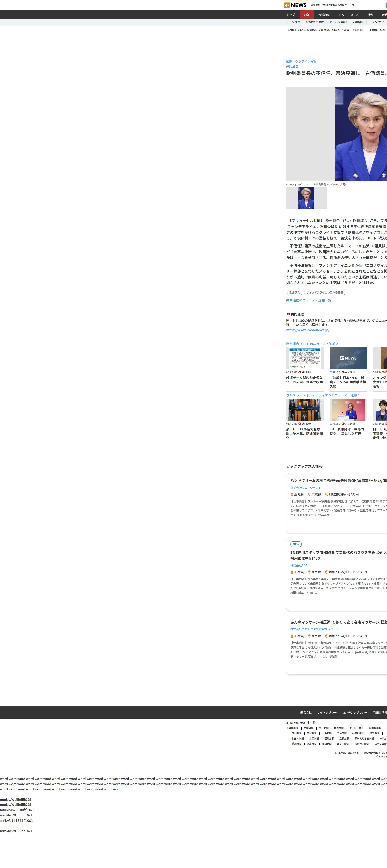387x868 pixels.
Task: Open 越境データ関税禁止恒久化 article thumbnail
Action: click(x=305, y=358)
